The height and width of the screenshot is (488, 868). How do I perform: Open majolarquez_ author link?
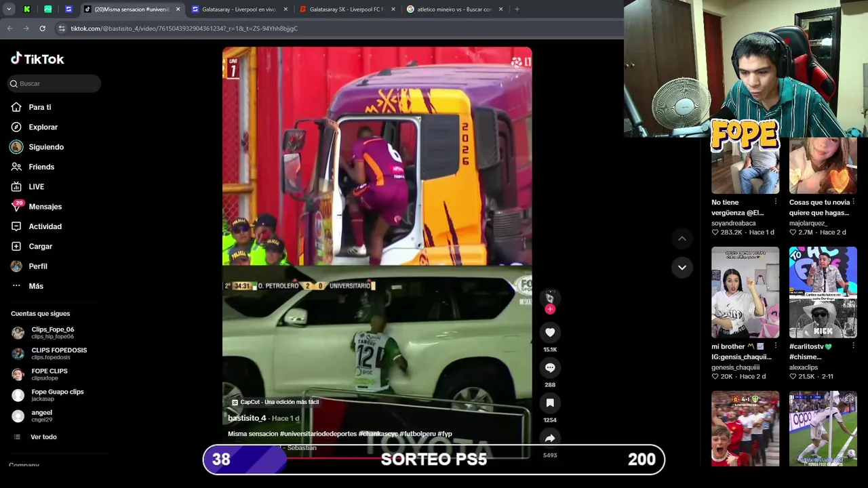(808, 223)
